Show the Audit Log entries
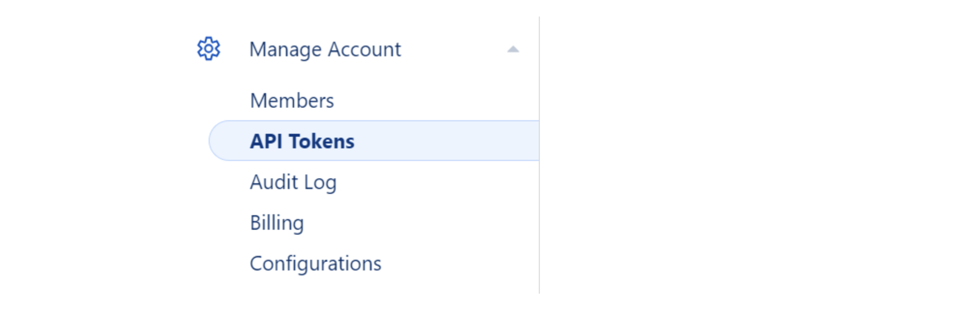The width and height of the screenshot is (980, 314). pyautogui.click(x=293, y=182)
